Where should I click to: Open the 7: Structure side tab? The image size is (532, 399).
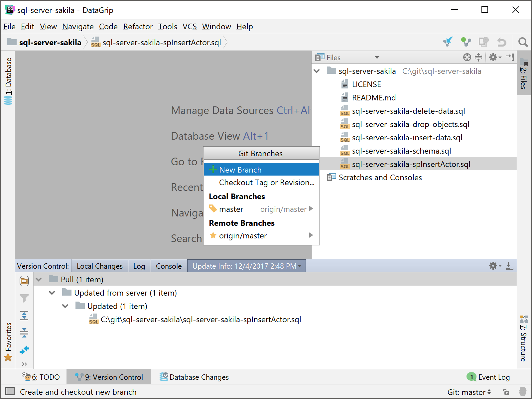[524, 338]
